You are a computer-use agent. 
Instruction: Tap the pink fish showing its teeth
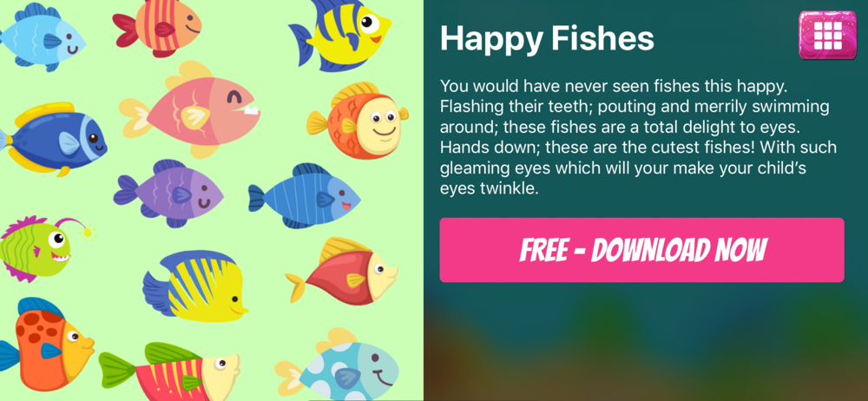[x=189, y=109]
